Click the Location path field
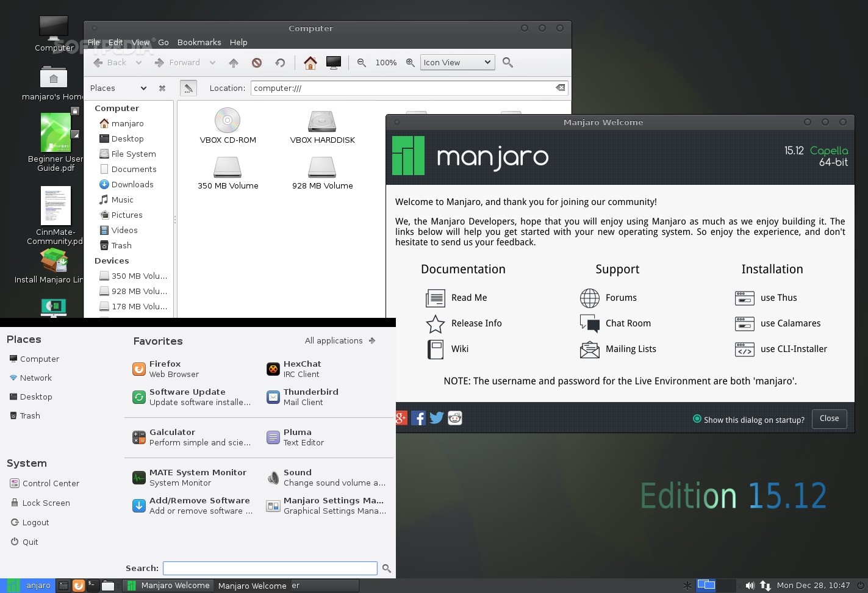Image resolution: width=868 pixels, height=593 pixels. click(x=402, y=88)
